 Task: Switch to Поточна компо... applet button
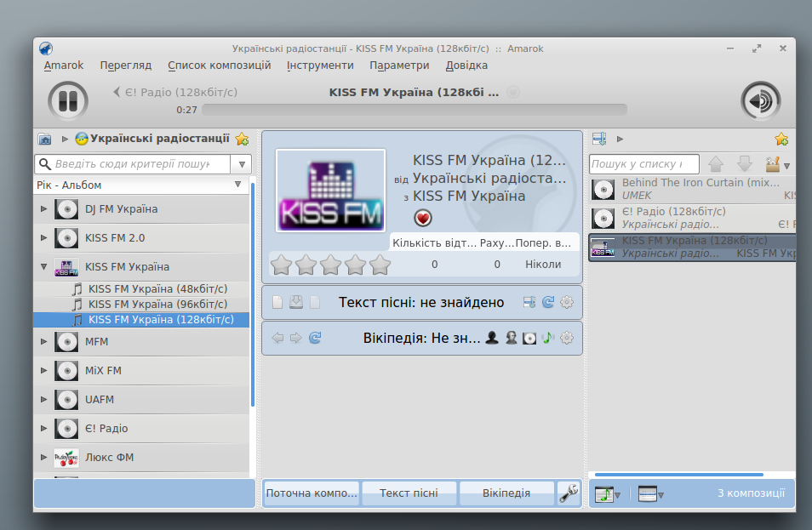tap(312, 493)
